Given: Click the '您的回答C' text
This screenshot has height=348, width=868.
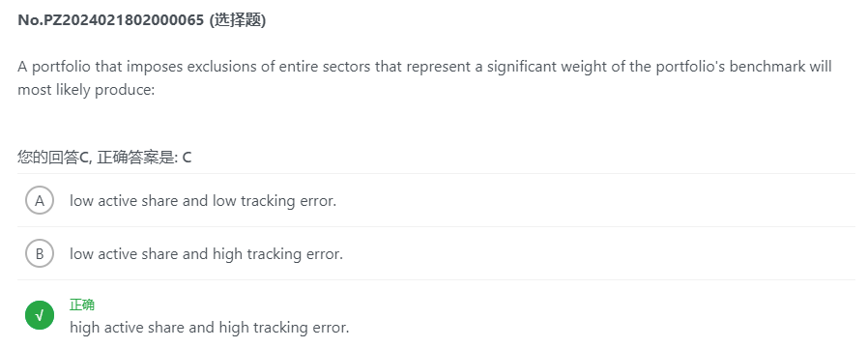Looking at the screenshot, I should 53,158.
